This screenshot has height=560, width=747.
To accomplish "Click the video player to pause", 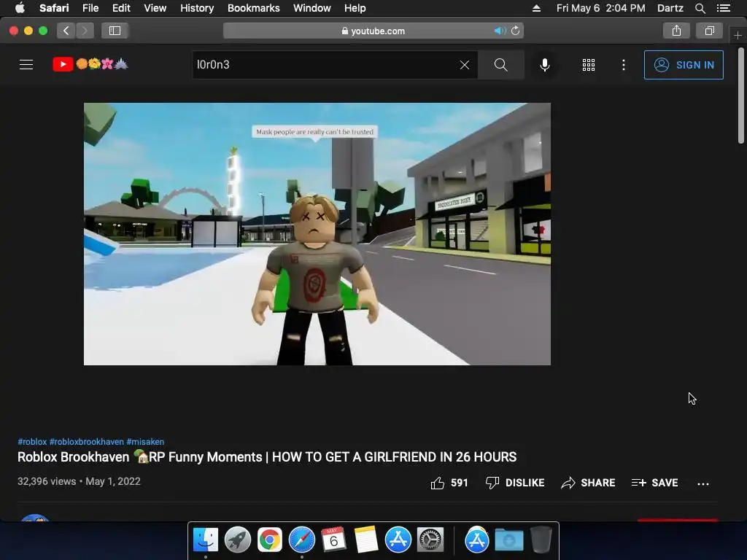I will (x=317, y=234).
